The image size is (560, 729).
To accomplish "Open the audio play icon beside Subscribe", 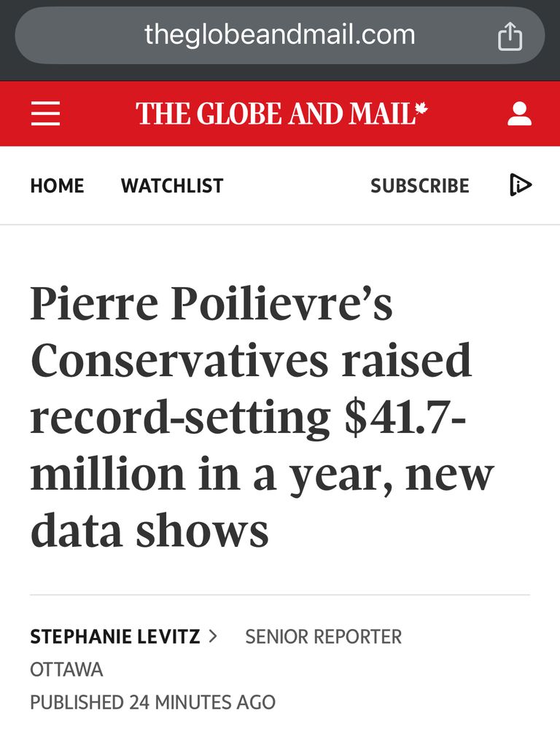I will [x=521, y=185].
